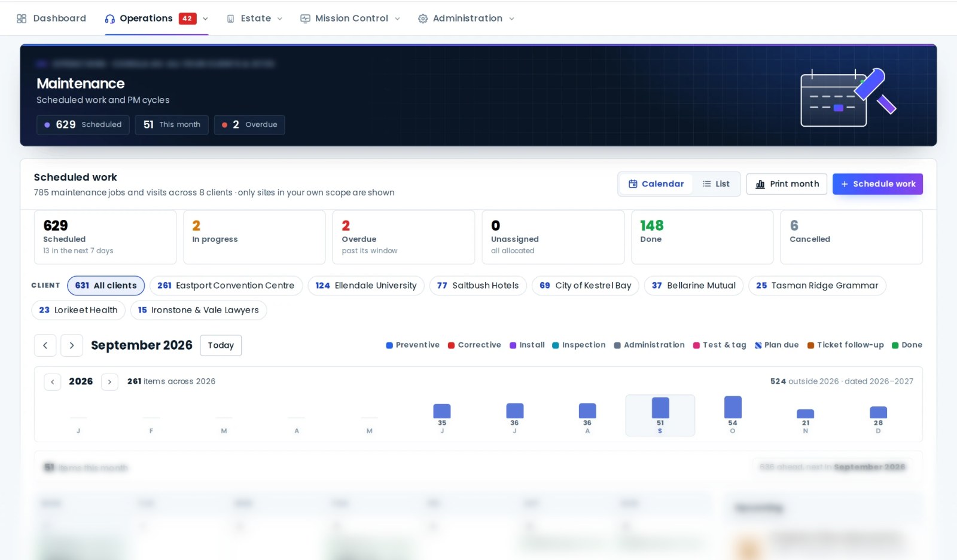Filter by Ellendale University
Screen dimensions: 957x560
tap(366, 286)
